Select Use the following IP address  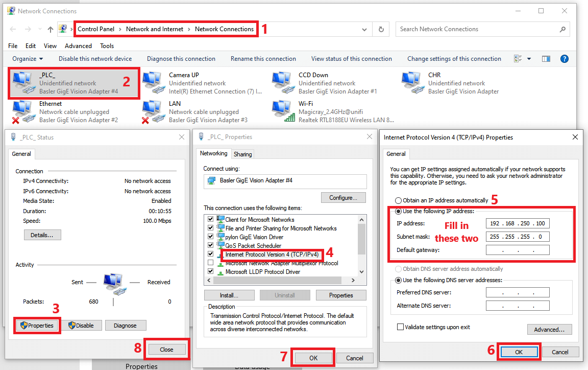pyautogui.click(x=399, y=212)
